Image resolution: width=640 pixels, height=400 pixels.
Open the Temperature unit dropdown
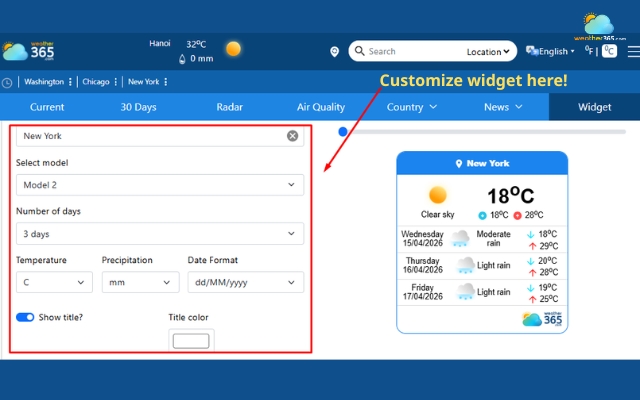(x=54, y=282)
